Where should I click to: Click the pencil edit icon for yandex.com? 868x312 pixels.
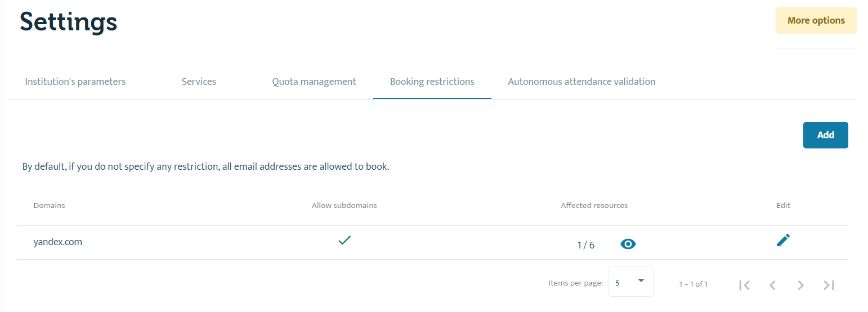(783, 241)
